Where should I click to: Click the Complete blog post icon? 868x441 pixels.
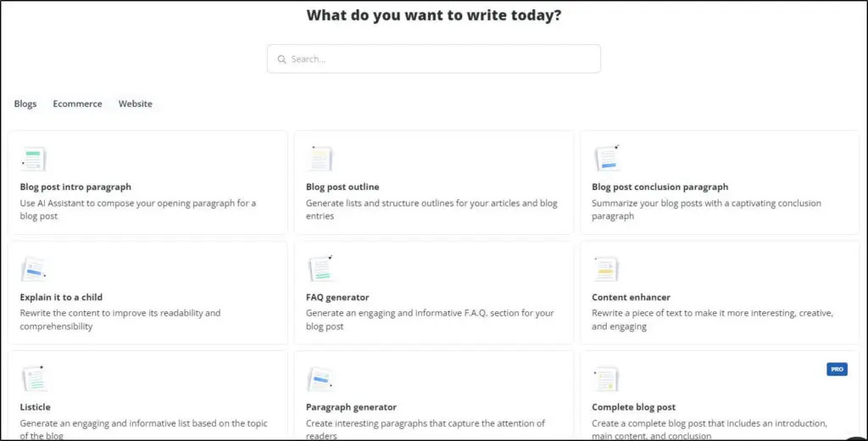pyautogui.click(x=607, y=379)
